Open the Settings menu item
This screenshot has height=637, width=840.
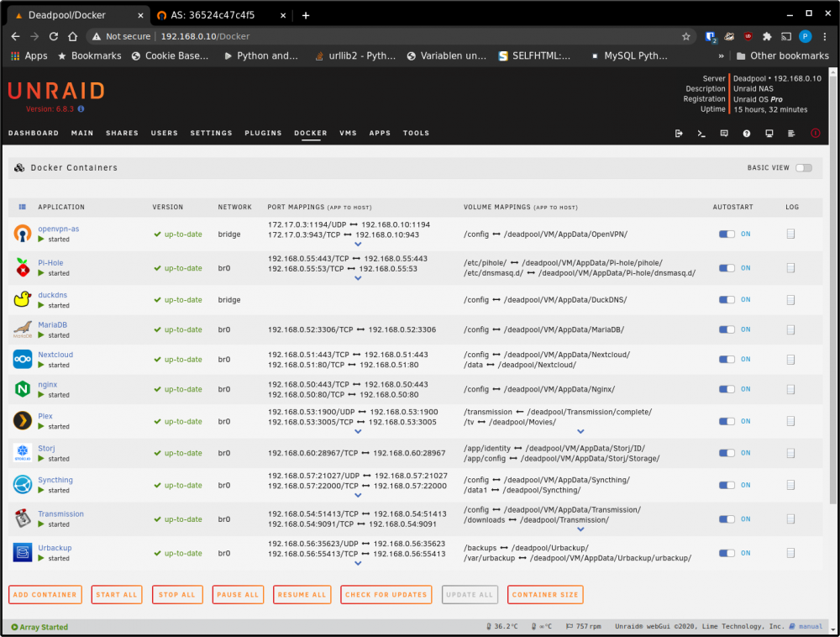(x=211, y=134)
